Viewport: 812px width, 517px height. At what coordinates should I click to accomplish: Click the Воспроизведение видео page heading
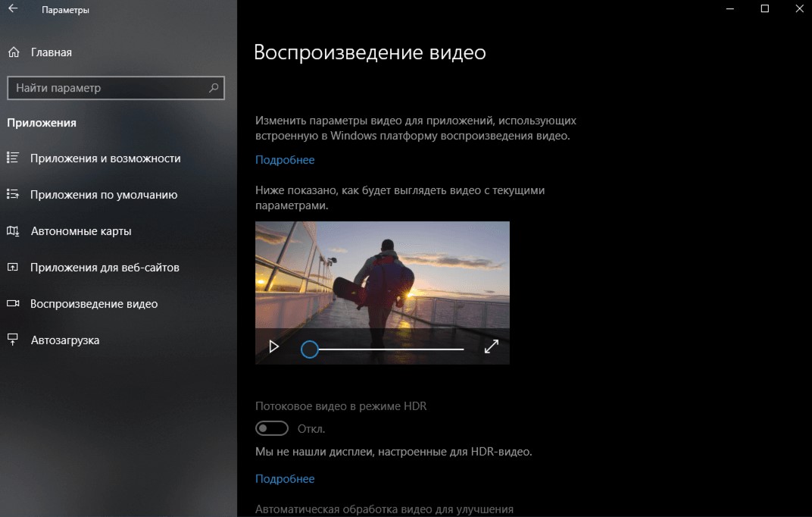tap(370, 52)
